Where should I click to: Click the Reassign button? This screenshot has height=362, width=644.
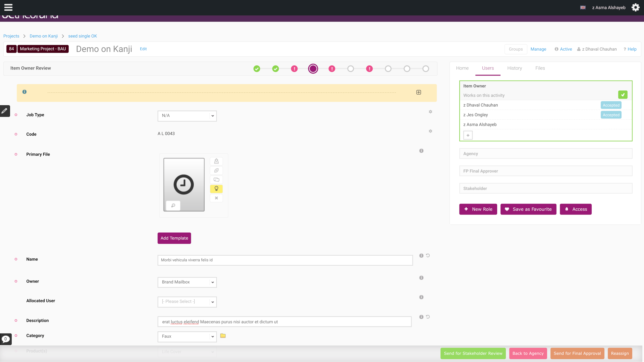pyautogui.click(x=620, y=354)
